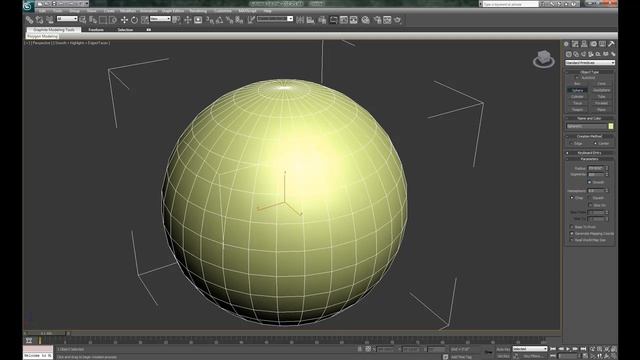Open the Graph Editors menu
Screen dimensions: 640x360
tap(173, 11)
